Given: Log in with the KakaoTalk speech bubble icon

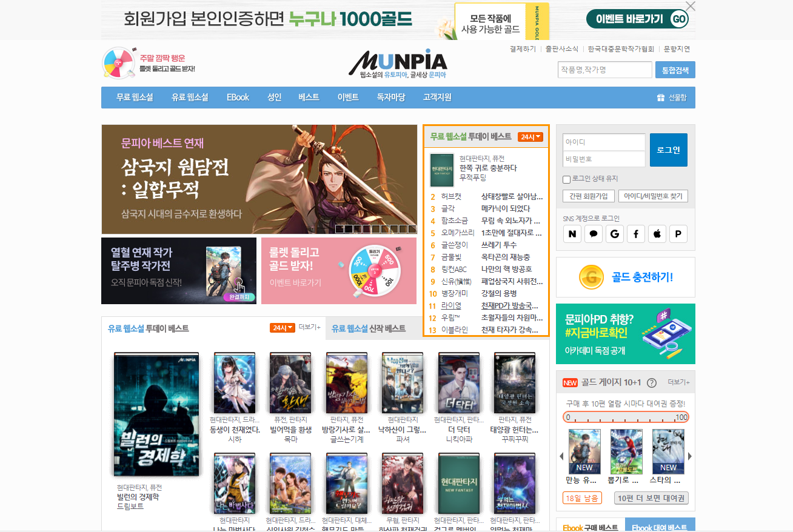Looking at the screenshot, I should [x=594, y=234].
